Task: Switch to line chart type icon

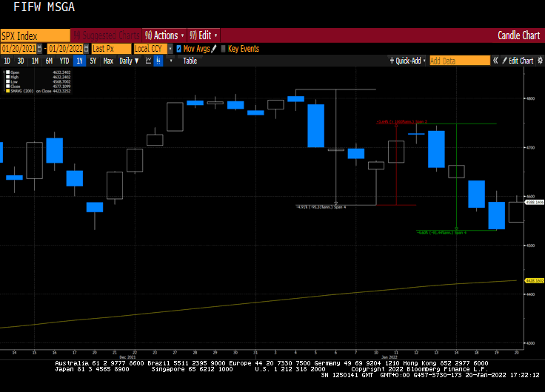Action: click(x=148, y=61)
